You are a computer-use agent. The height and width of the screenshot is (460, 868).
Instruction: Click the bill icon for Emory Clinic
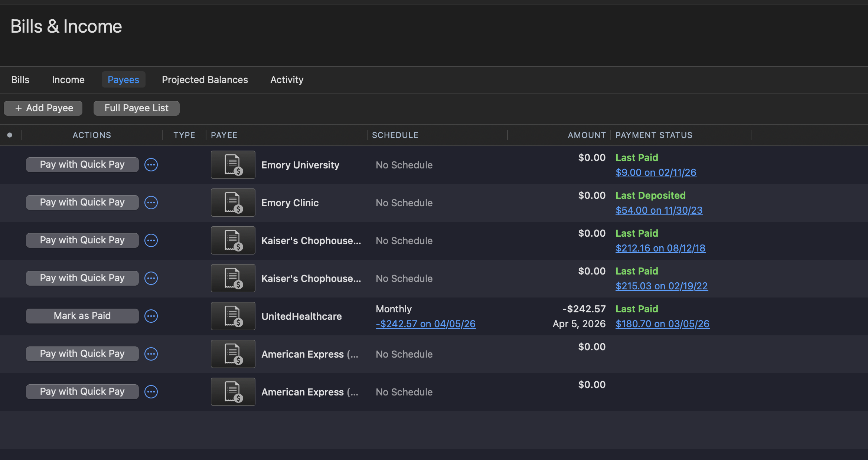tap(233, 203)
